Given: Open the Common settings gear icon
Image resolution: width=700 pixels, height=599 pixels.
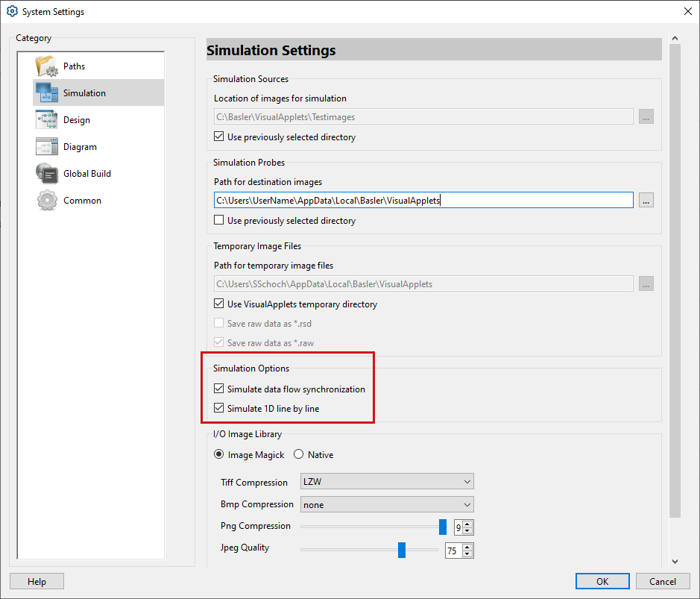Looking at the screenshot, I should click(x=45, y=200).
